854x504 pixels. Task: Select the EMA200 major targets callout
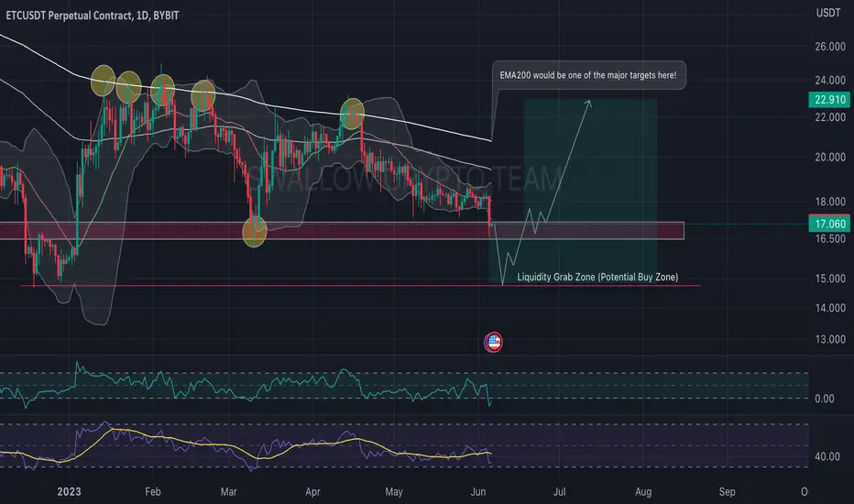(588, 75)
